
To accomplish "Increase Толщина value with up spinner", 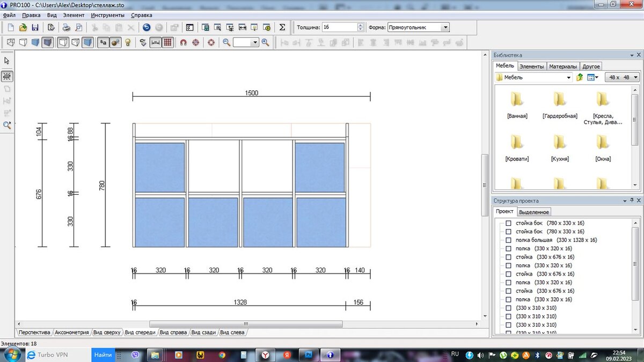I will coord(360,25).
